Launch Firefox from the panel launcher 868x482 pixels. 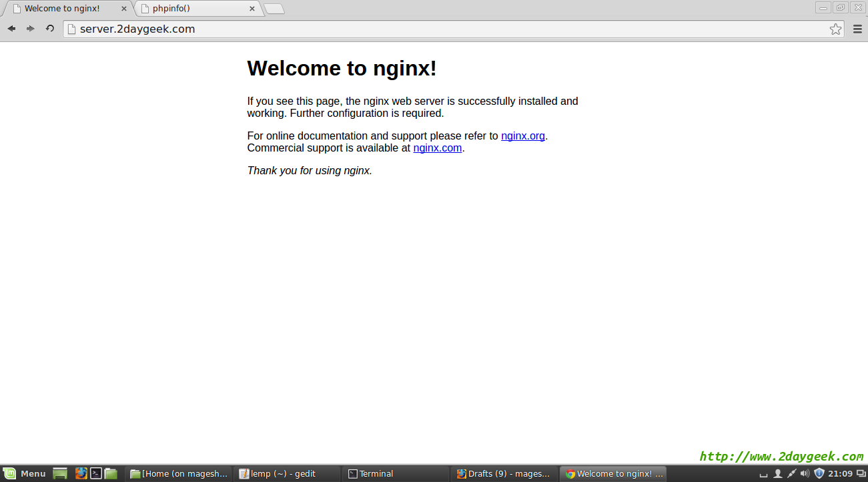point(81,473)
